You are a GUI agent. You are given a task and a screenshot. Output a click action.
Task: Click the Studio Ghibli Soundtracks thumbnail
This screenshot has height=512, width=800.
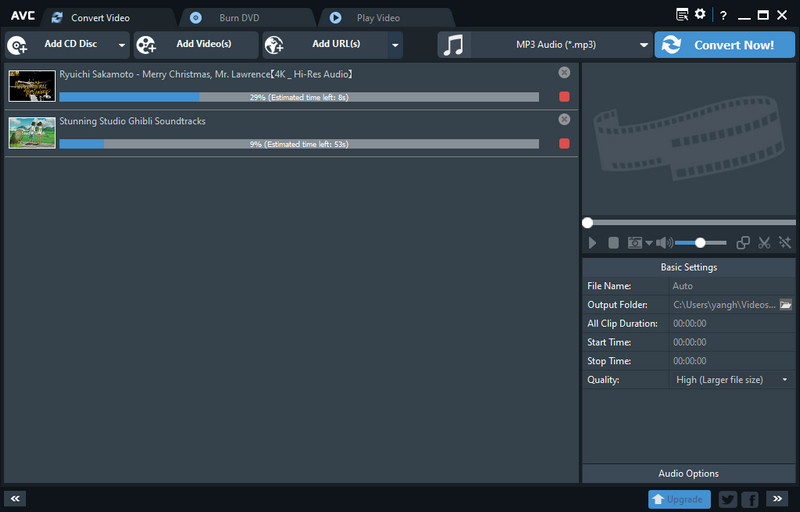point(32,133)
